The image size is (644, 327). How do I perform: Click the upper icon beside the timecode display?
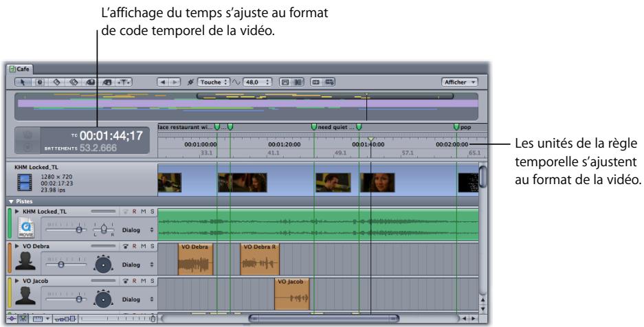click(x=28, y=134)
